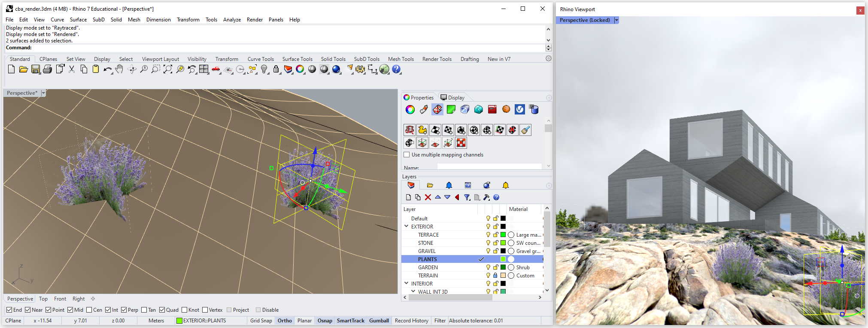This screenshot has height=328, width=868.
Task: Collapse the INTERIOR layer group
Action: [x=406, y=283]
